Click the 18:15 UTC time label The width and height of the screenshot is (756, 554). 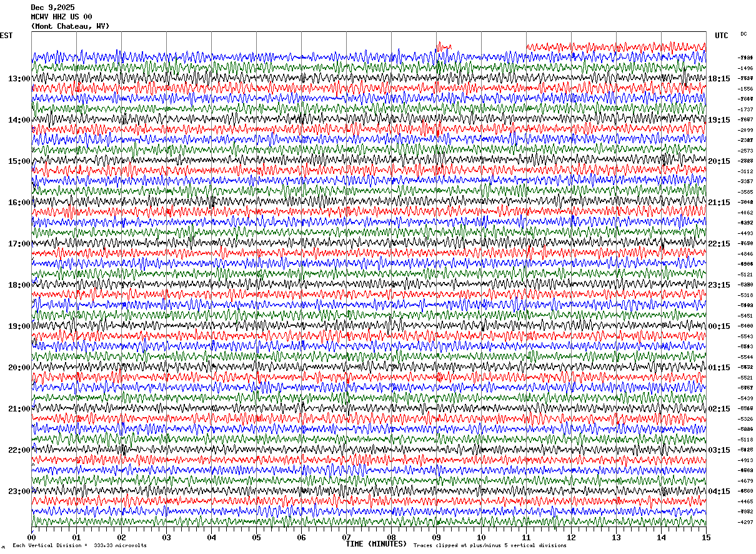coord(719,79)
